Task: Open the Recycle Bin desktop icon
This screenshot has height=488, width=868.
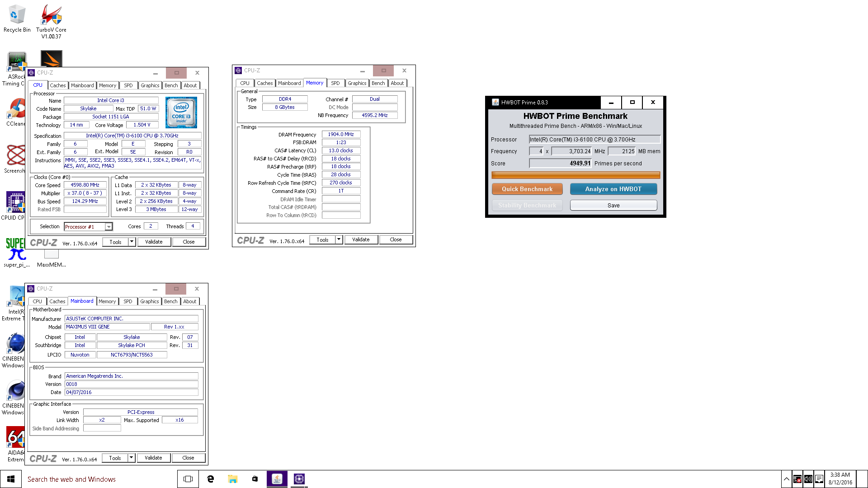Action: [17, 18]
